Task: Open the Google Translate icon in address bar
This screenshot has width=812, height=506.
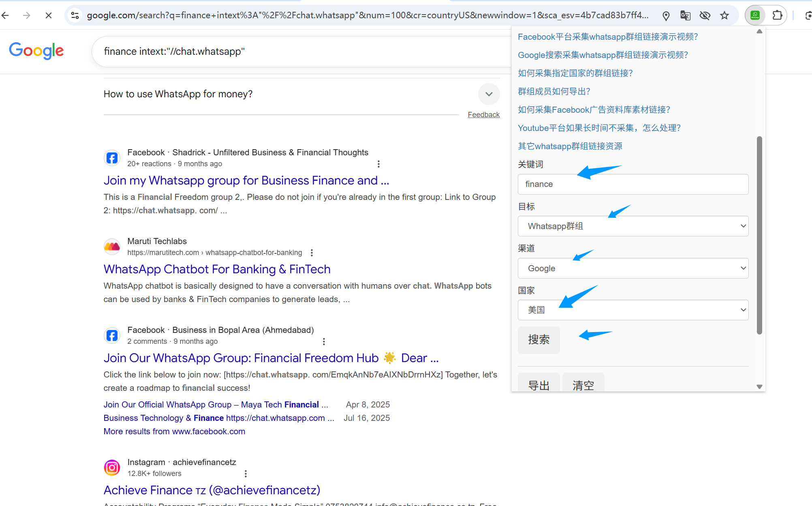Action: point(685,16)
